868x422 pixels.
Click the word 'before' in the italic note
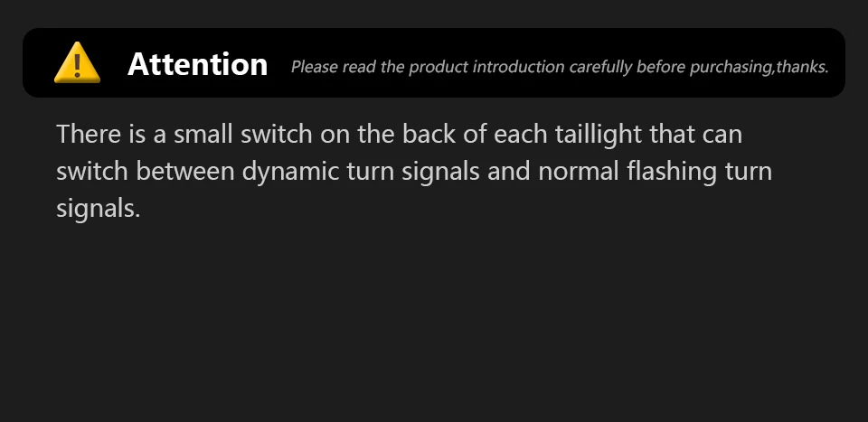pos(661,67)
